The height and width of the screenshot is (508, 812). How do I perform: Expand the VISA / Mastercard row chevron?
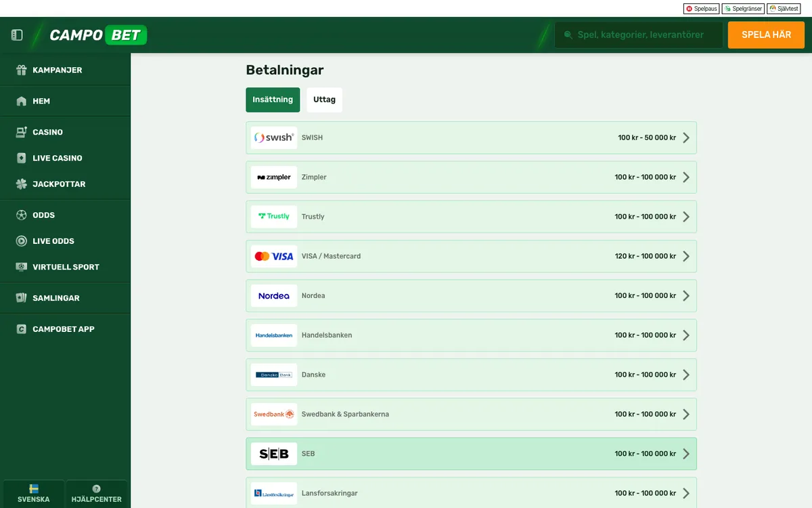pyautogui.click(x=686, y=256)
